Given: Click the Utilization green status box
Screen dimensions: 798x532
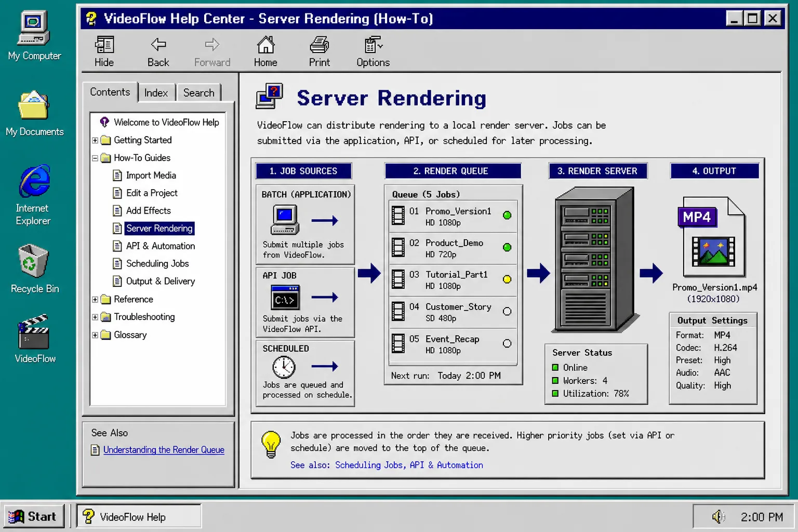Looking at the screenshot, I should point(555,393).
